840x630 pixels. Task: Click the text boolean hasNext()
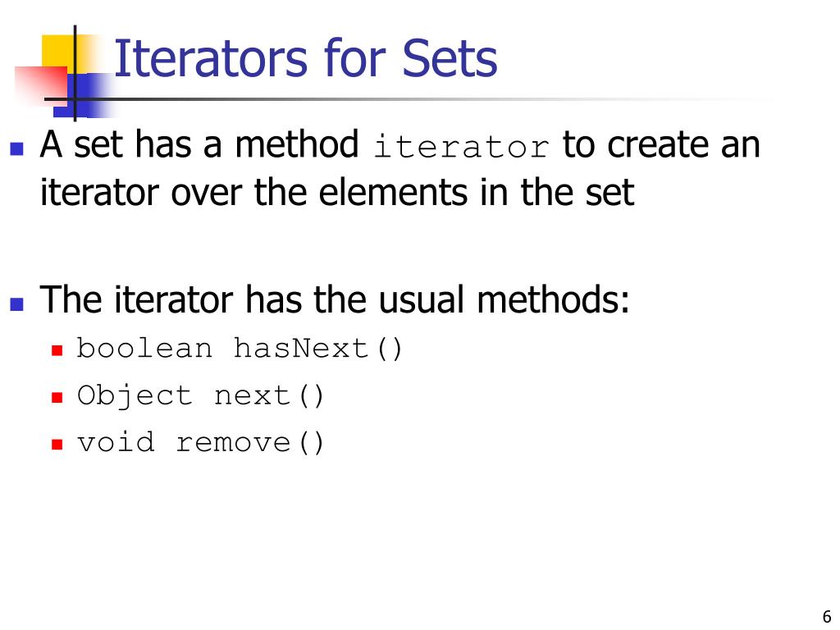tap(239, 349)
